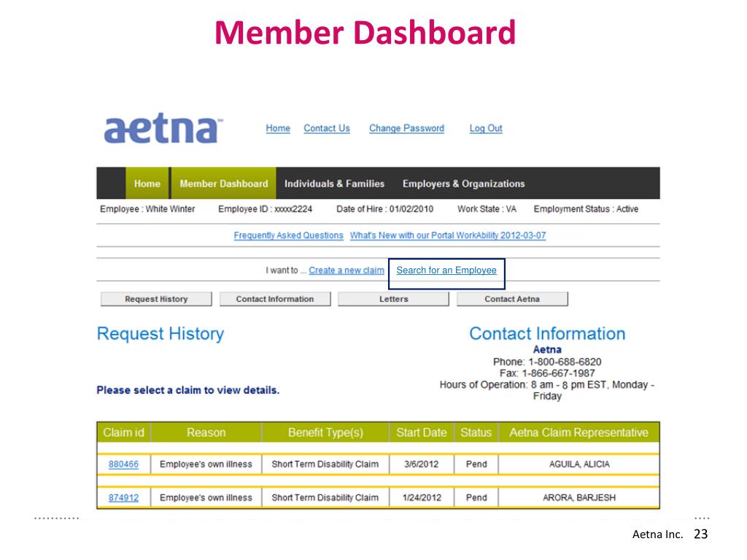Click Short Term Disability Claim in 880466 row
The height and width of the screenshot is (560, 747).
[325, 464]
